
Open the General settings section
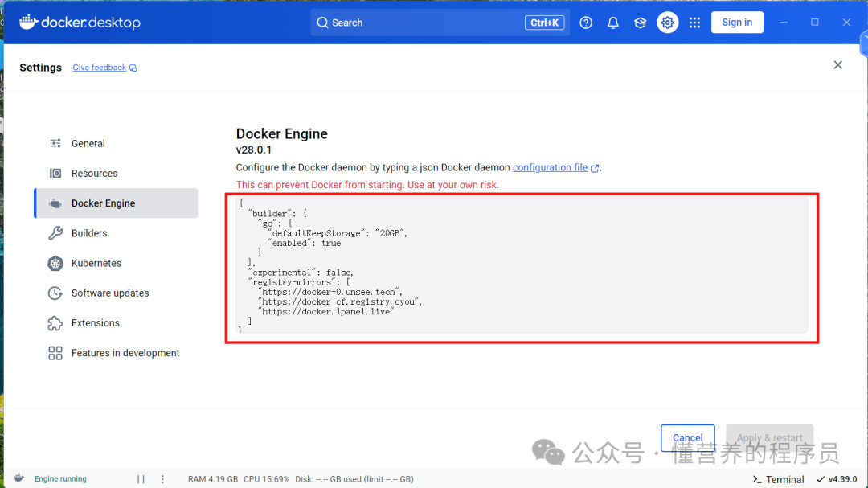[x=116, y=143]
